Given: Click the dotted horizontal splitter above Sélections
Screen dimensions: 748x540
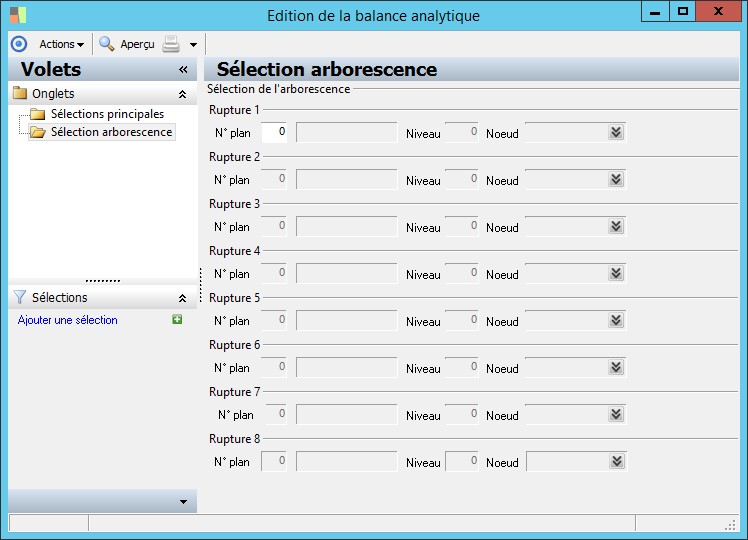Looking at the screenshot, I should click(x=103, y=281).
